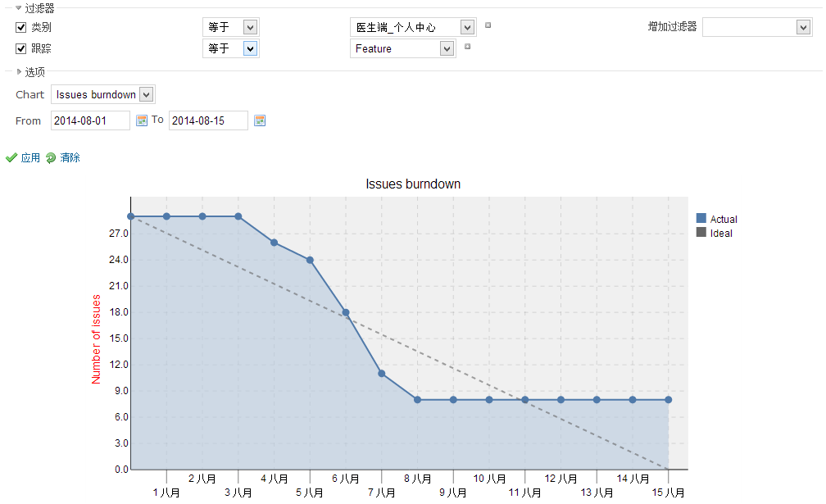
Task: Click 清除 clear link
Action: [x=70, y=157]
